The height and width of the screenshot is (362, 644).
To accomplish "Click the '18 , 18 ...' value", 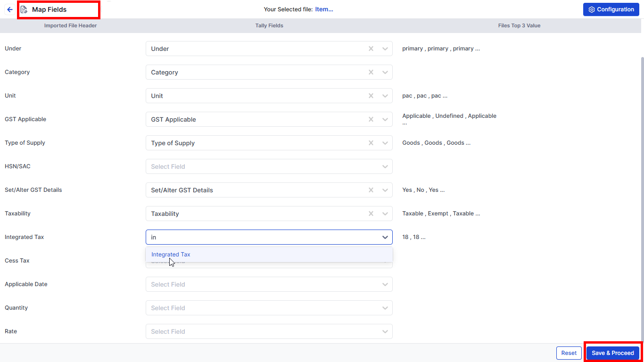I will pyautogui.click(x=414, y=237).
